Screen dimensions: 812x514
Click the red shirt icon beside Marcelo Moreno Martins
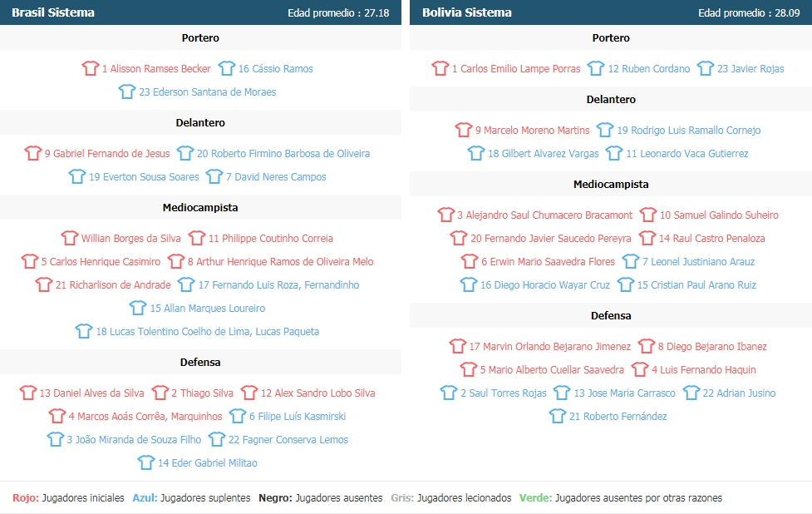pyautogui.click(x=464, y=130)
